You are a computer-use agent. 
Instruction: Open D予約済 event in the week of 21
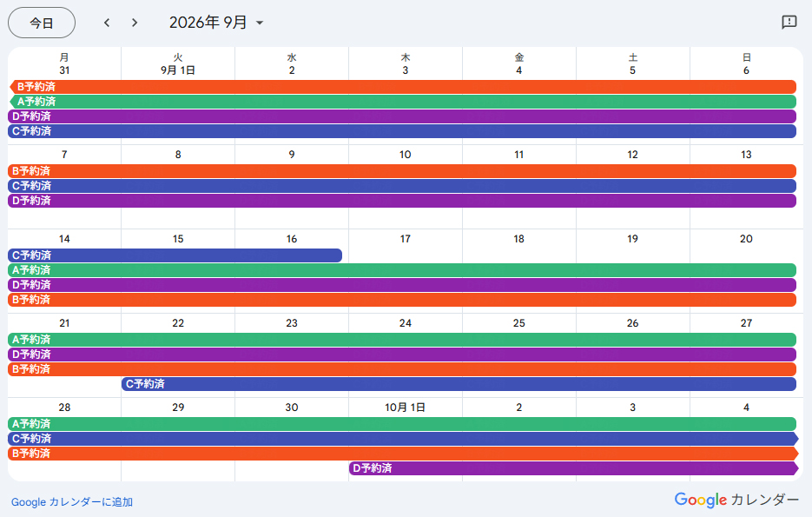pos(402,355)
